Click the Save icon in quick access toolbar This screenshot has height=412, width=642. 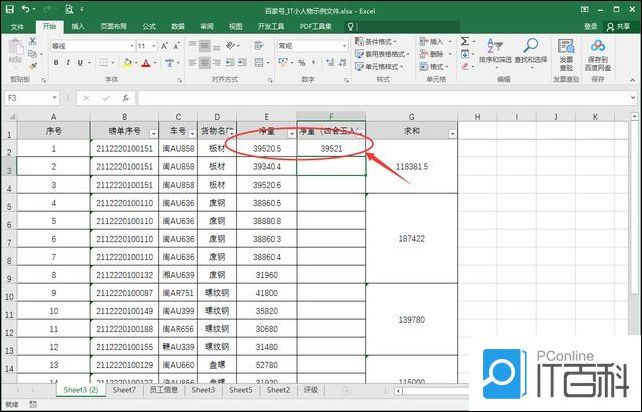coord(9,9)
